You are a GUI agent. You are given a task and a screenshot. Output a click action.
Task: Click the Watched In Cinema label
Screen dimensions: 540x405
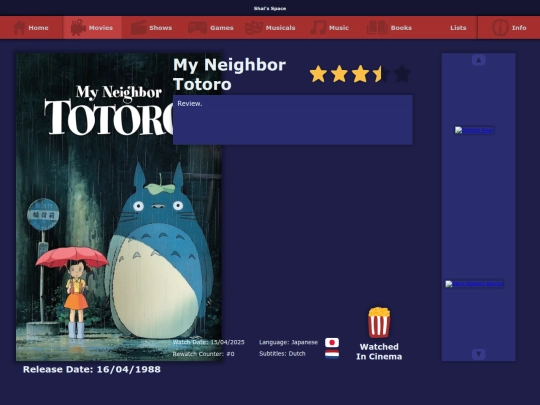379,352
